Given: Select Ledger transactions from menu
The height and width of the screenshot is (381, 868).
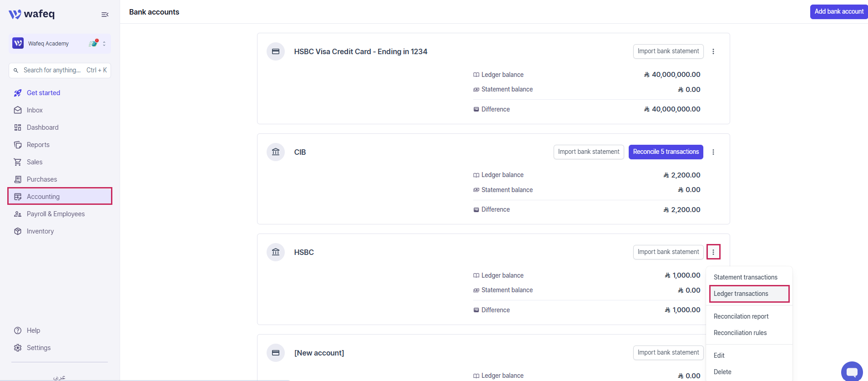Looking at the screenshot, I should (749, 294).
